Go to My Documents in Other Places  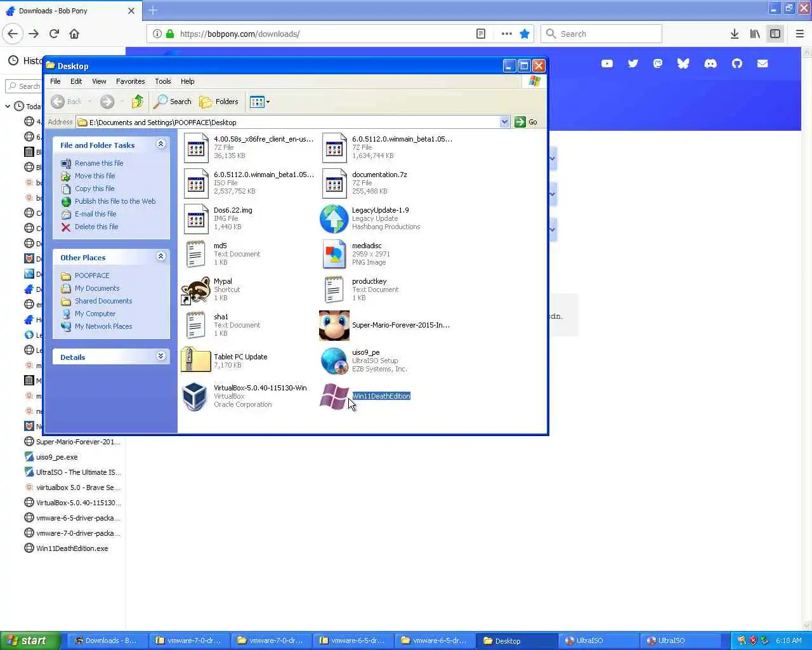pyautogui.click(x=97, y=288)
